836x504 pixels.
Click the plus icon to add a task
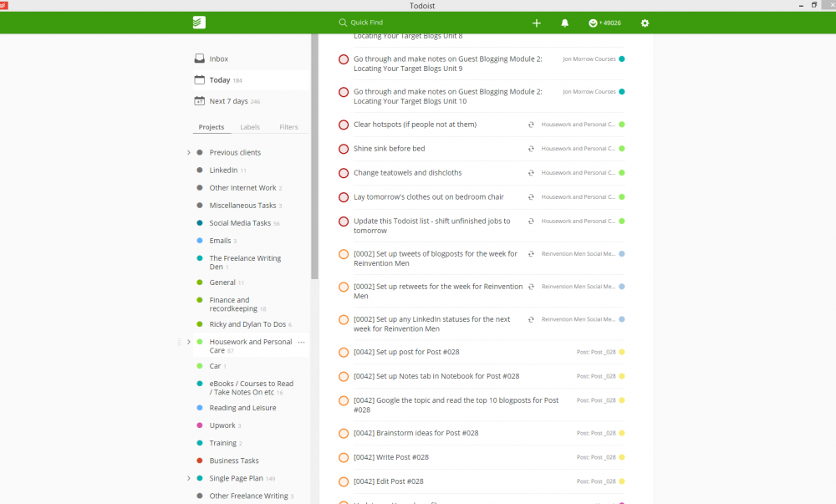536,23
